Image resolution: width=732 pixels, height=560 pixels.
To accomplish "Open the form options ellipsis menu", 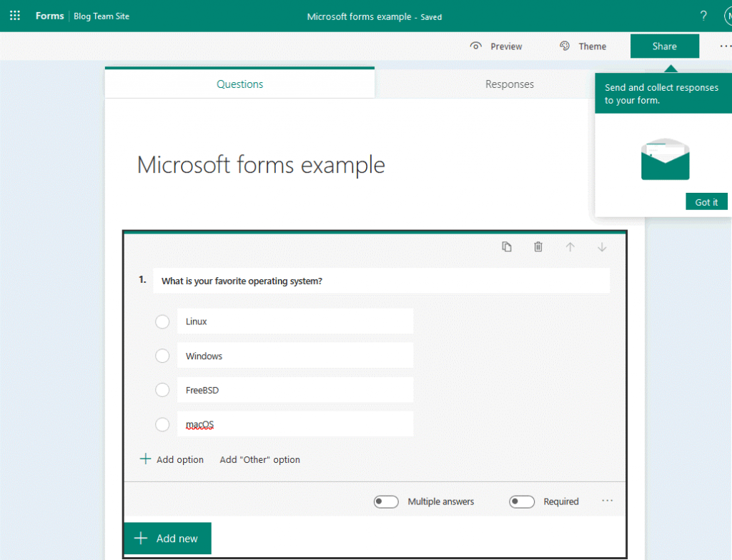I will 726,46.
